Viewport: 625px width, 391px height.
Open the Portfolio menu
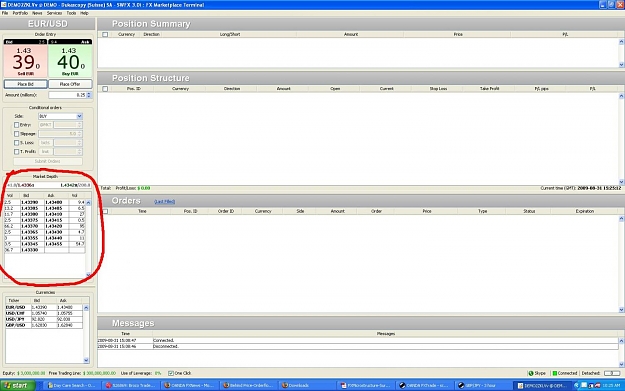point(20,13)
